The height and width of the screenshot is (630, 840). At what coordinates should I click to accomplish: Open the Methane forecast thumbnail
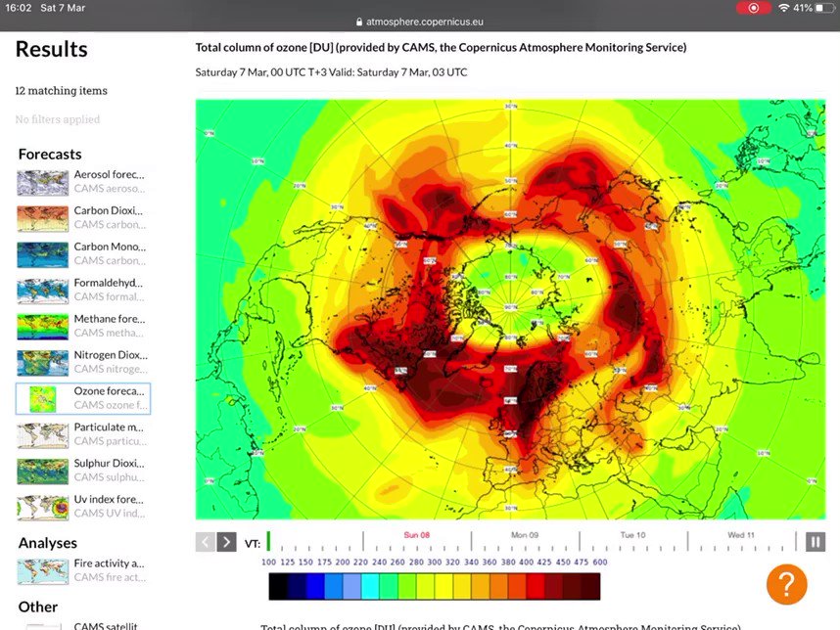[x=42, y=327]
